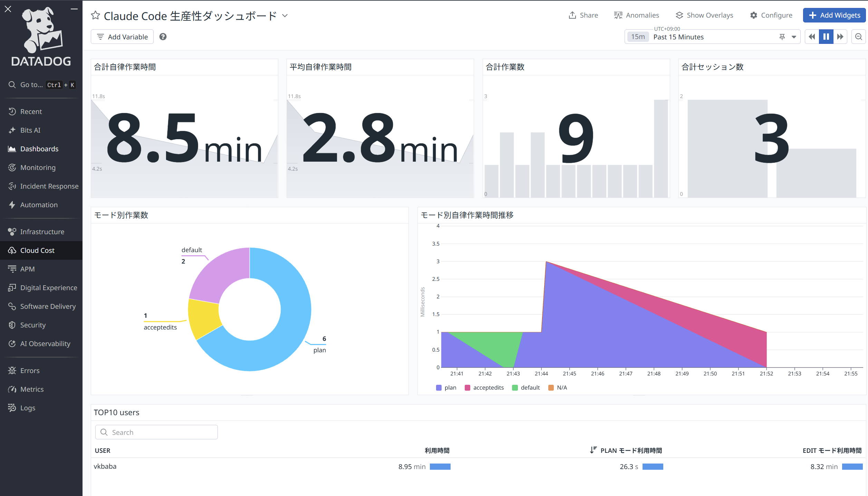Expand the dashboard title dropdown chevron
The height and width of the screenshot is (496, 868).
point(285,16)
